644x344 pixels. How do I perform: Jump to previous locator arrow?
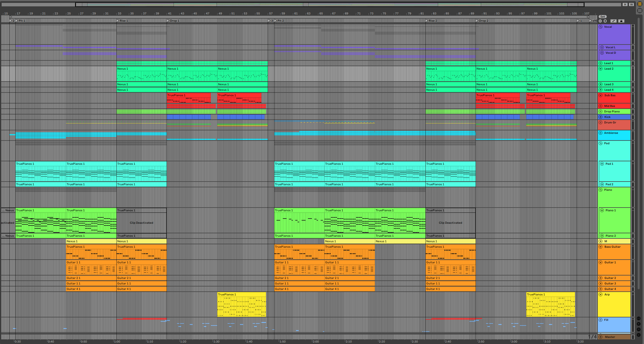600,21
